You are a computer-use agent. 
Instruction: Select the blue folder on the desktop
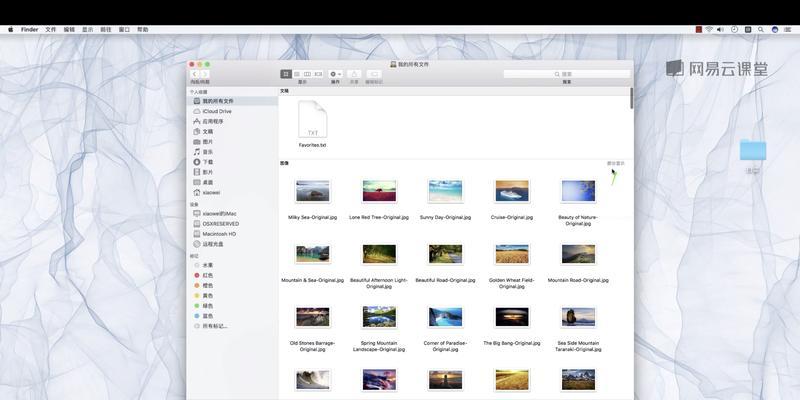click(753, 150)
